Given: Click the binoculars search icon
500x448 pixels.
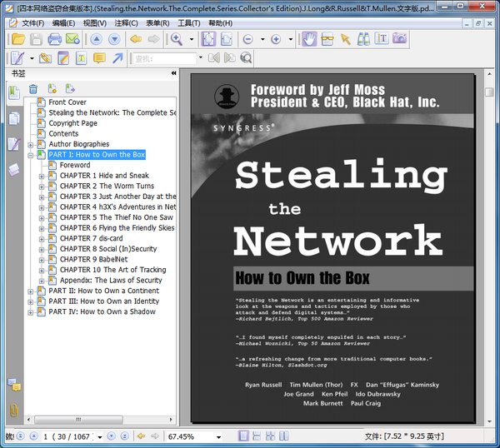Looking at the screenshot, I should 363,39.
